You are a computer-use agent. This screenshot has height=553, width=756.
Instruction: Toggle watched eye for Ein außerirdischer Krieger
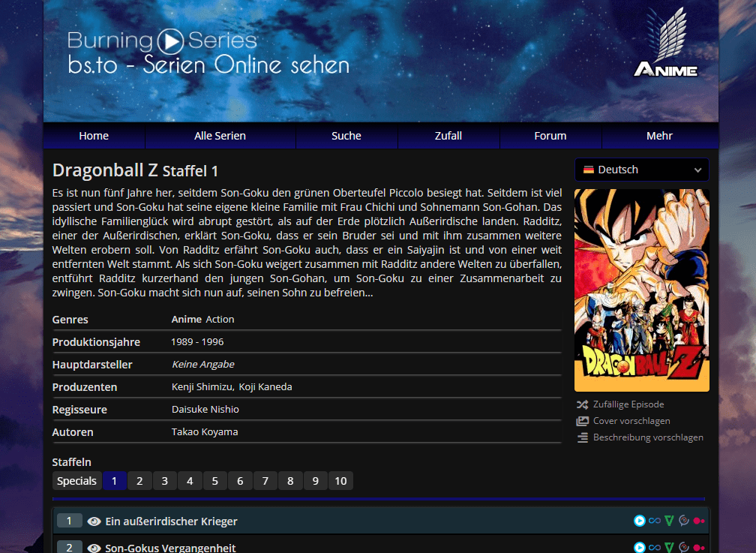point(94,521)
